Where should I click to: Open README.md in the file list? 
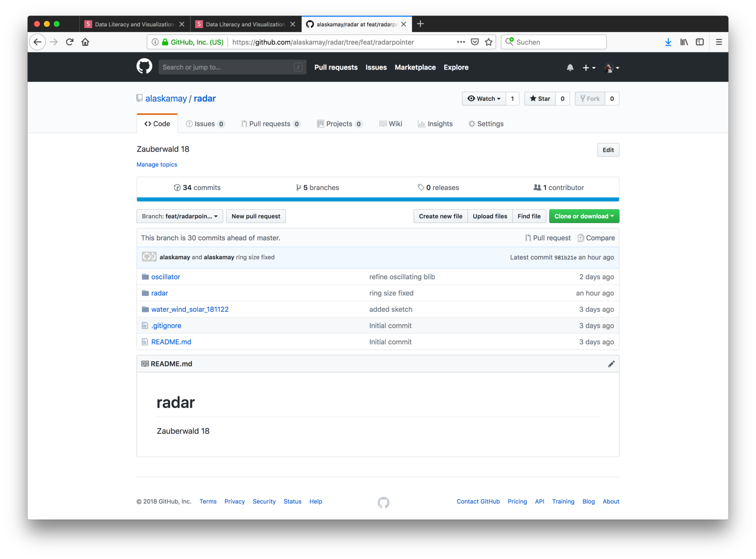pyautogui.click(x=171, y=342)
